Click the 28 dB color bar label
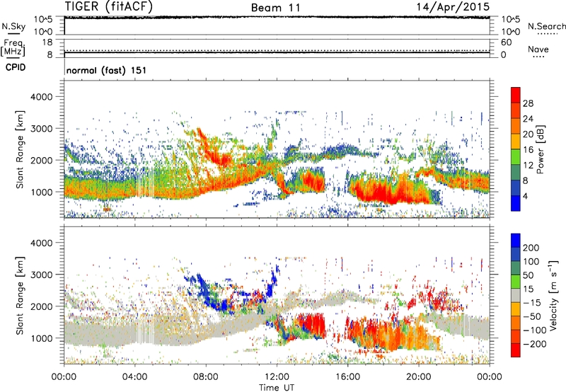Viewport: 566px width, 392px height. pos(528,103)
